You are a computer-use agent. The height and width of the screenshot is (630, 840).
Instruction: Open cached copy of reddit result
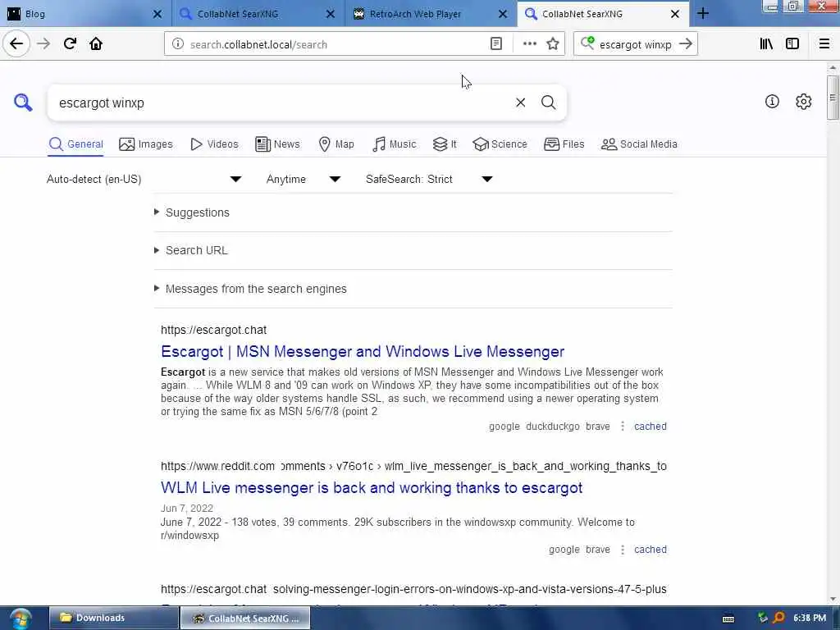(651, 550)
